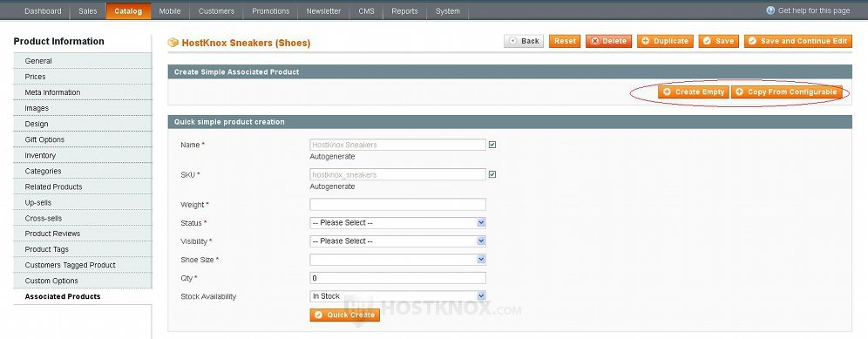Select the Product Reviews tab
Screen dimensions: 868x339
(x=83, y=234)
